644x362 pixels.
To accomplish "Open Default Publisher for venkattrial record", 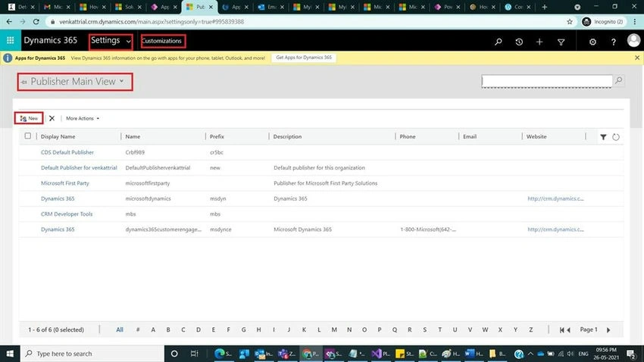I will pos(79,168).
